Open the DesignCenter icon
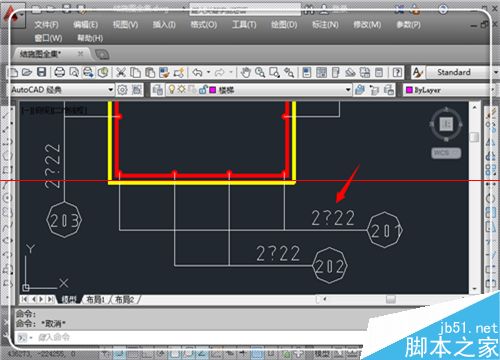Viewport: 500px width, 360px height. pyautogui.click(x=321, y=72)
